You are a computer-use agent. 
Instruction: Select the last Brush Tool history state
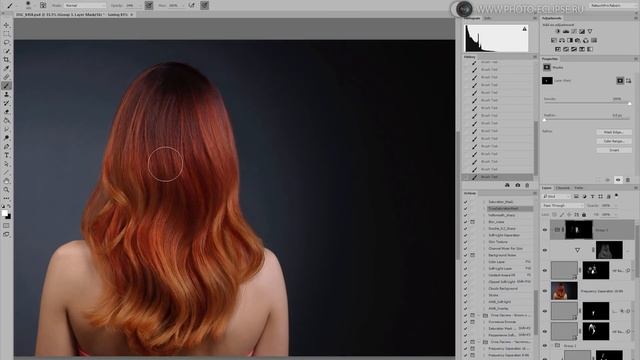coord(497,177)
